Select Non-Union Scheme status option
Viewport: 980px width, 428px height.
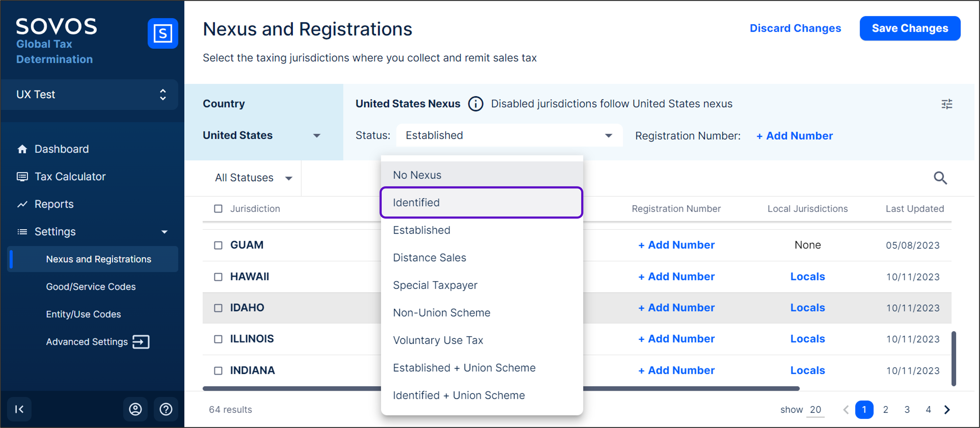point(482,313)
